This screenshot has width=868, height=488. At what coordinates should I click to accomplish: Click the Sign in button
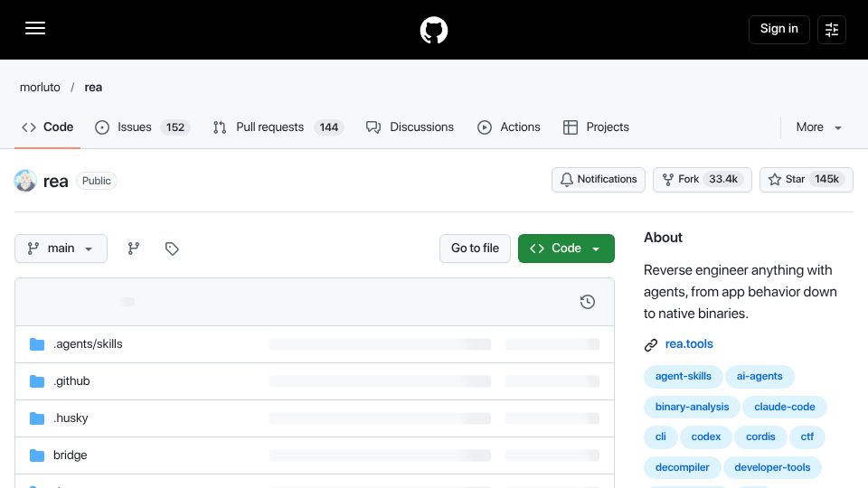point(778,29)
